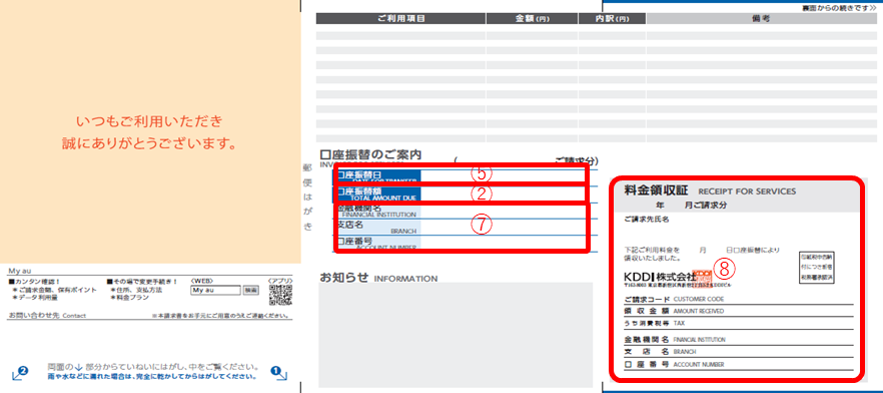Click the circled number 2 marker

coord(481,193)
